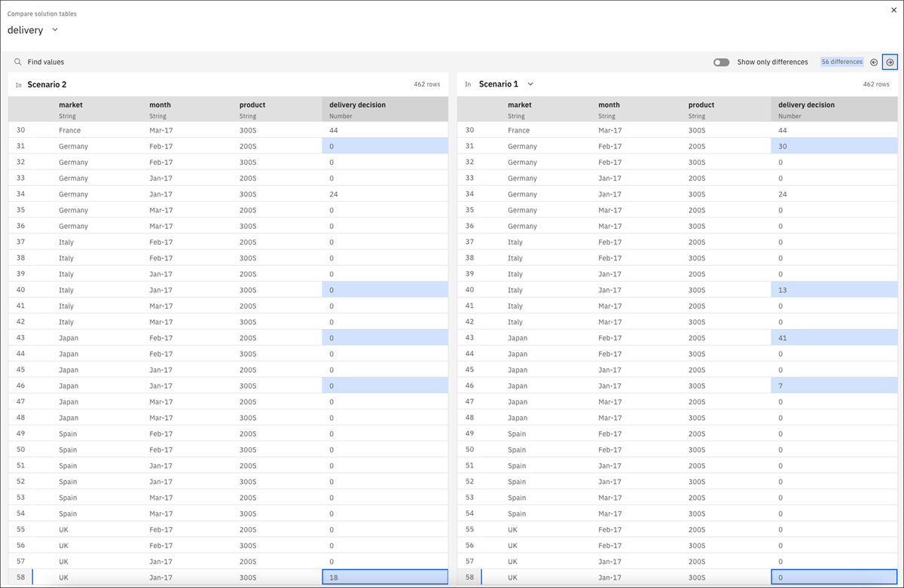Viewport: 904px width, 588px height.
Task: Jump to previous difference with circled left-arrow icon
Action: pyautogui.click(x=873, y=62)
